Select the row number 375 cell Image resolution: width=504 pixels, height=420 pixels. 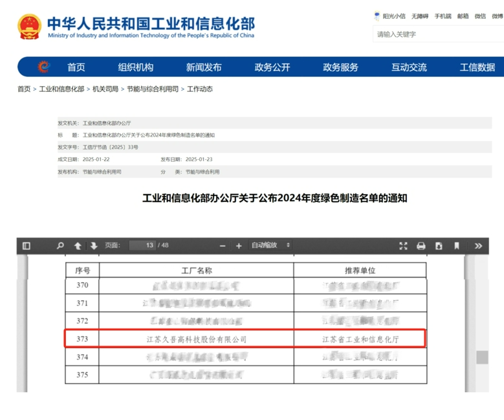82,375
